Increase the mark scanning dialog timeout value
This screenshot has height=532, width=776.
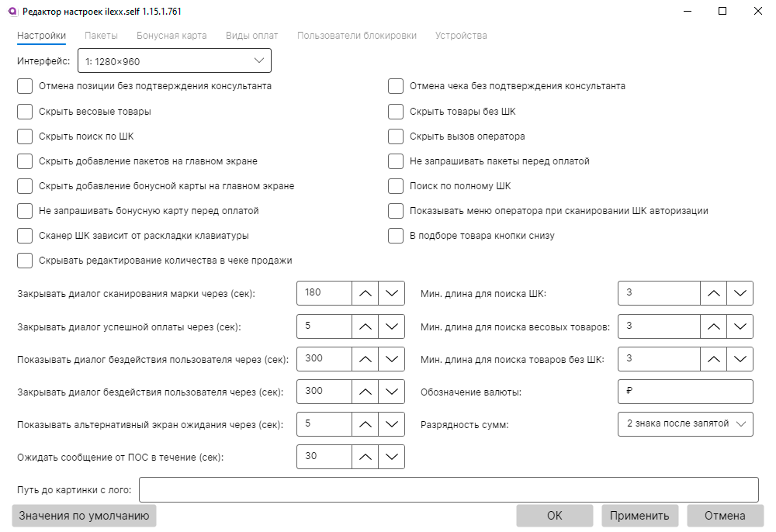tap(365, 293)
